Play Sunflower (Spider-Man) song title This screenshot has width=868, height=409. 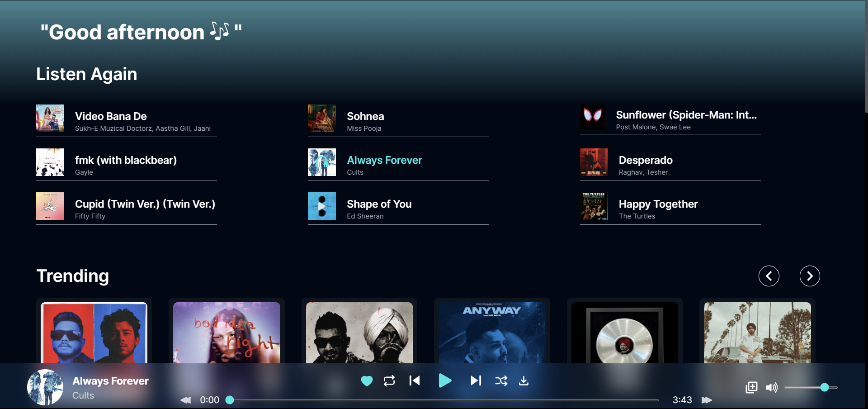pos(686,115)
